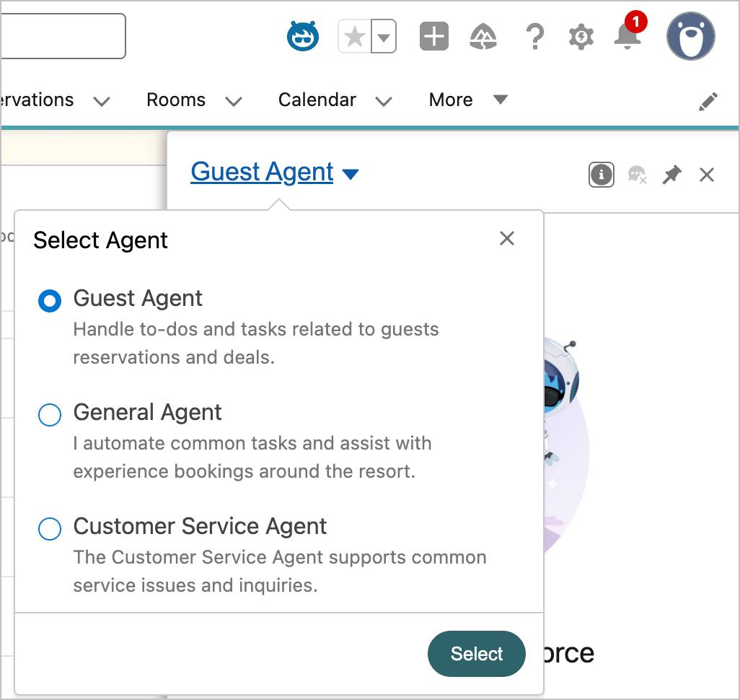Open the Reservations tab
The height and width of the screenshot is (700, 740).
click(37, 100)
